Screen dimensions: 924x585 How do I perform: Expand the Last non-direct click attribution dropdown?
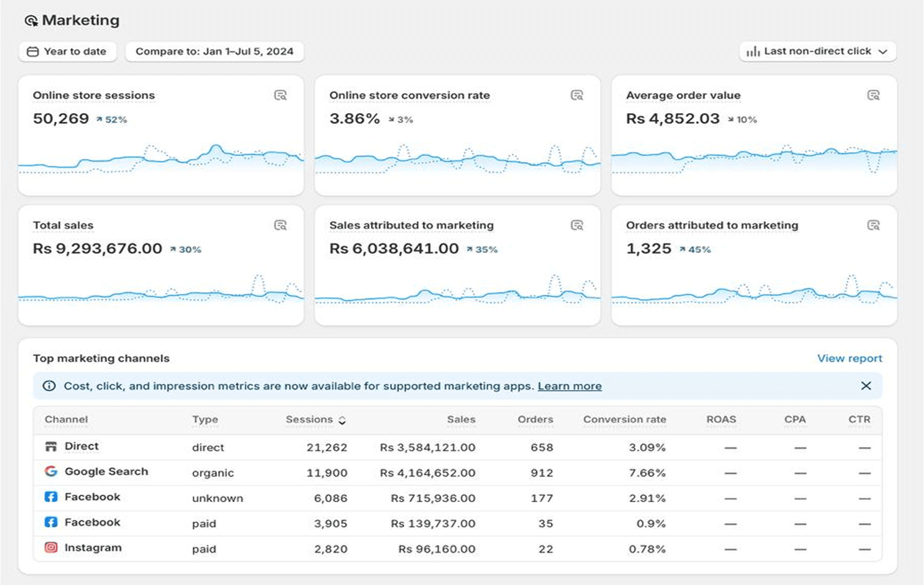[817, 51]
